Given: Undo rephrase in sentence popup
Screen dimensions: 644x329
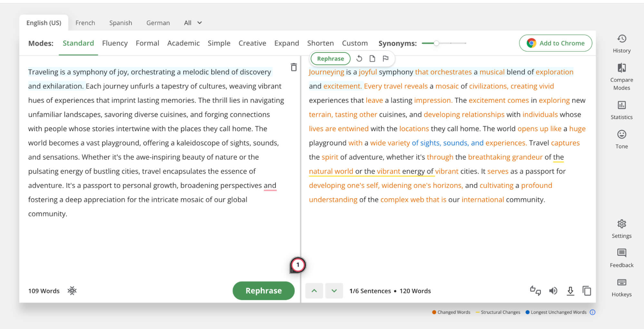Looking at the screenshot, I should tap(359, 59).
